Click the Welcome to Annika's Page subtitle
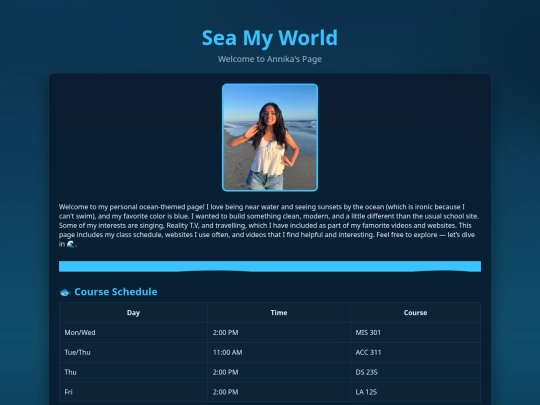Image resolution: width=540 pixels, height=405 pixels. tap(270, 59)
